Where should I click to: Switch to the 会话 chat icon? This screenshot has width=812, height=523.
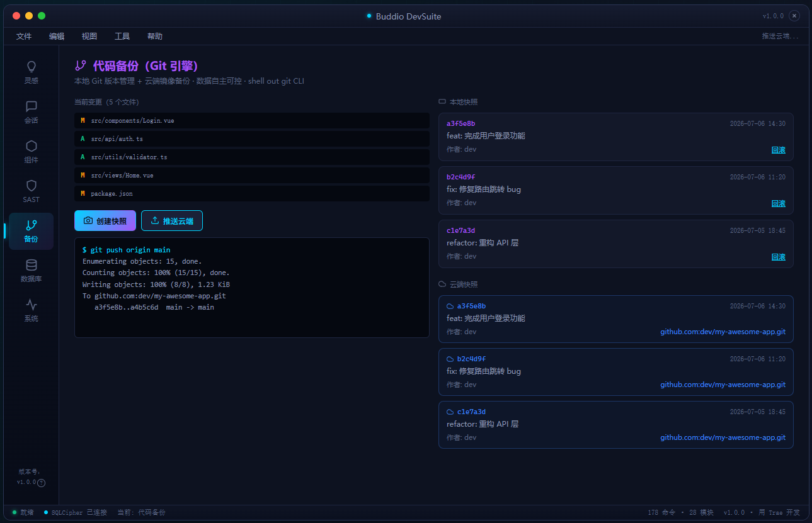coord(31,111)
